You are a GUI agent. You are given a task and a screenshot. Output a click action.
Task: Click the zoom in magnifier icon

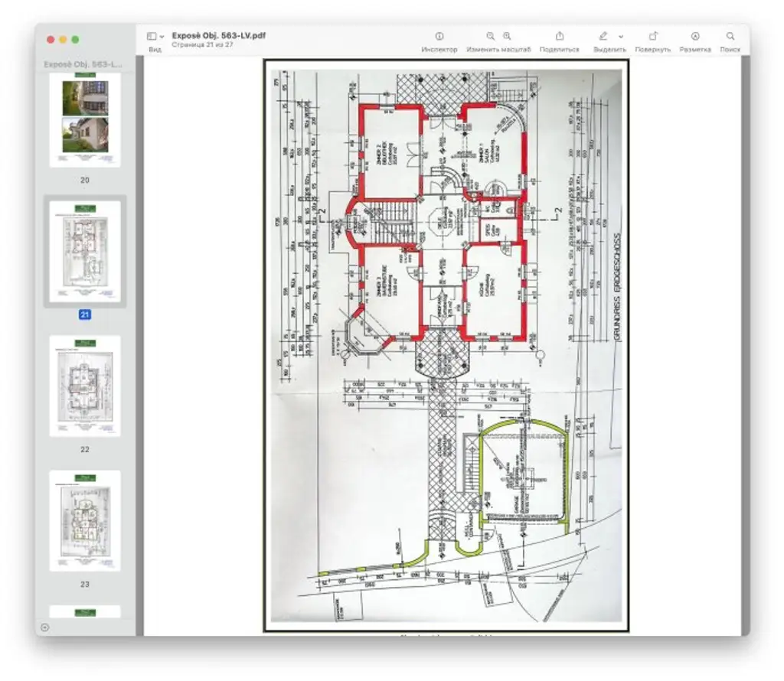506,35
